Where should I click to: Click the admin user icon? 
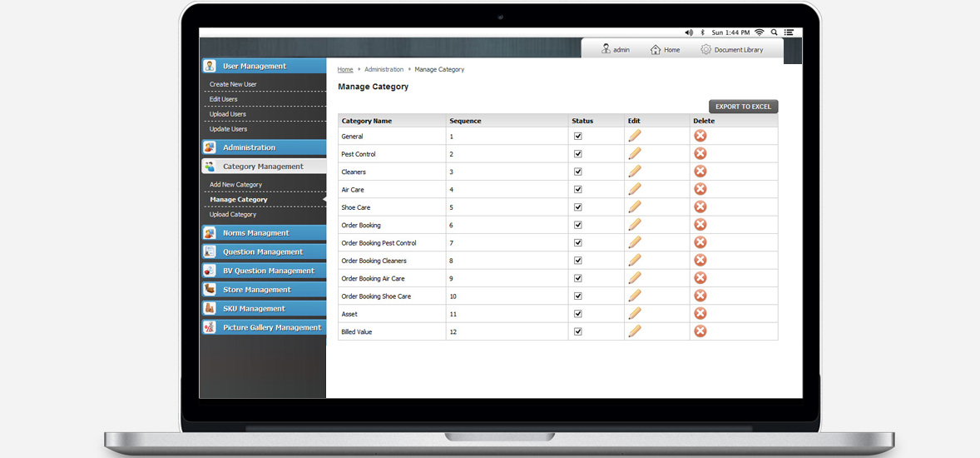[606, 49]
